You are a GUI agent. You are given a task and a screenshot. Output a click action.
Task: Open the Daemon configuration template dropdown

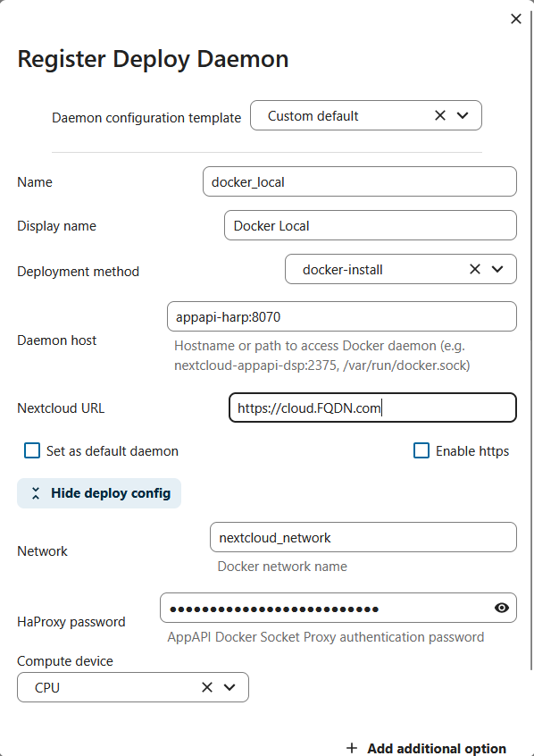(x=463, y=115)
